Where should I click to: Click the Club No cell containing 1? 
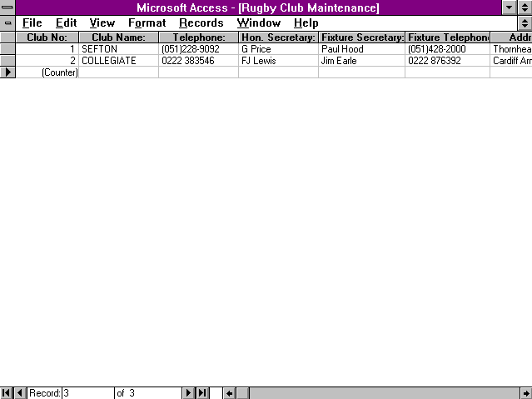pos(47,49)
